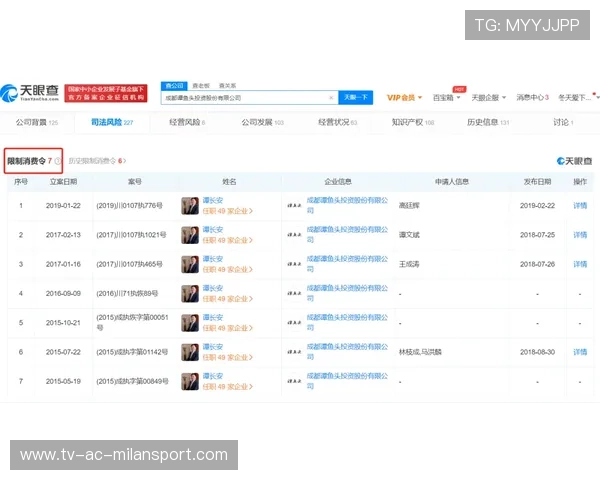Click company logo icon in row 2
Screen dimensions: 600x480
click(295, 234)
